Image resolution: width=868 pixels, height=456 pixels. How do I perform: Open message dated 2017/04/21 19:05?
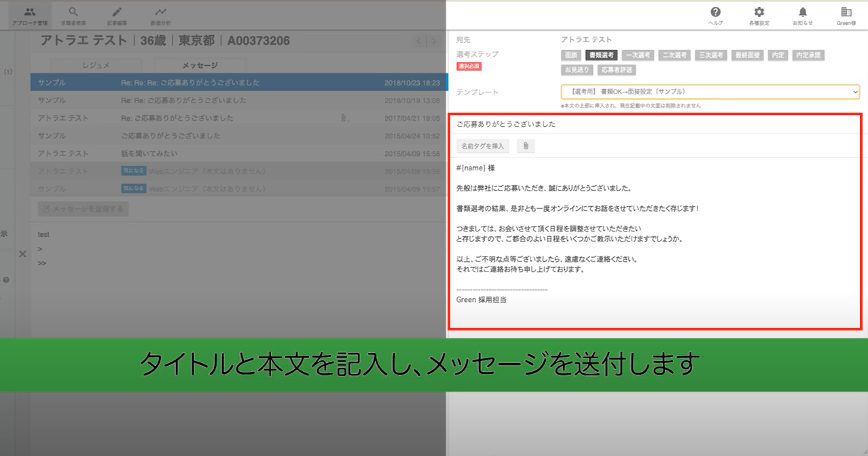tap(238, 118)
